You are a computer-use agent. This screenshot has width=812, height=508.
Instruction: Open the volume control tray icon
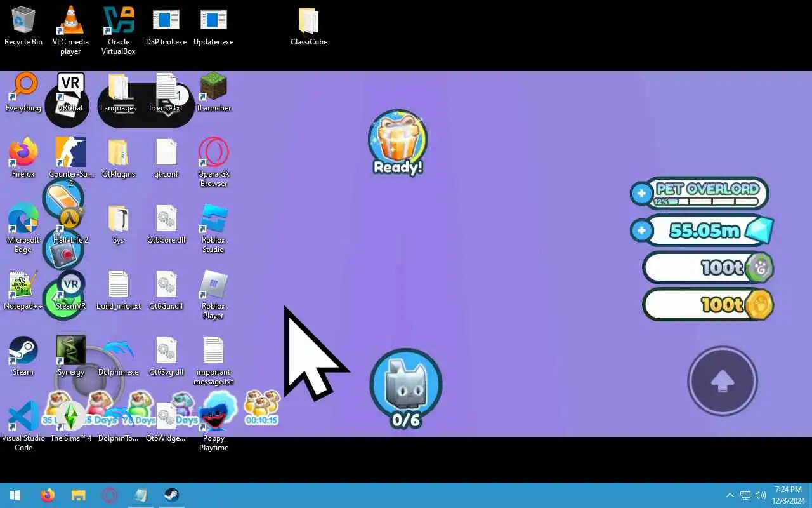[761, 495]
